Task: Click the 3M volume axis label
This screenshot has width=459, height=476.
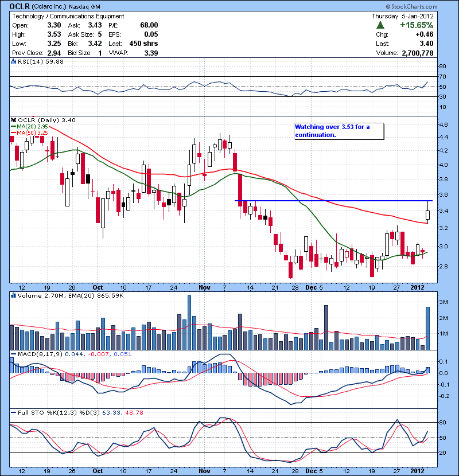Action: coord(444,302)
